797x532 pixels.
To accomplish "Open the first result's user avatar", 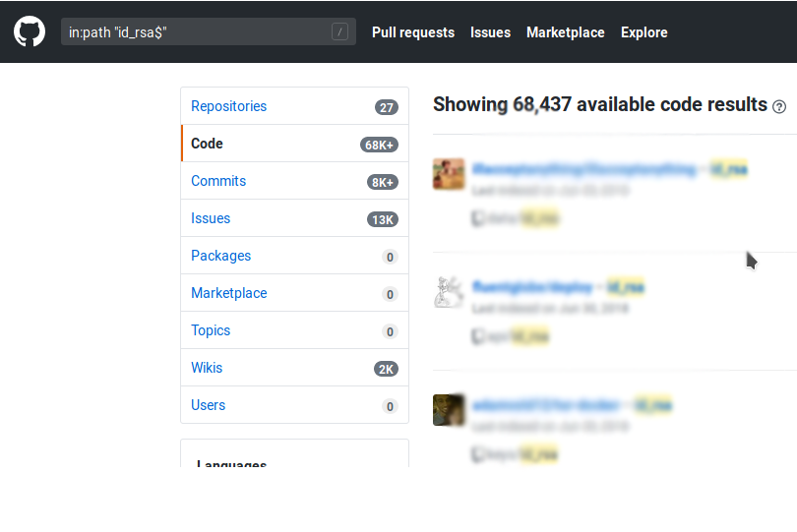I will tap(449, 174).
